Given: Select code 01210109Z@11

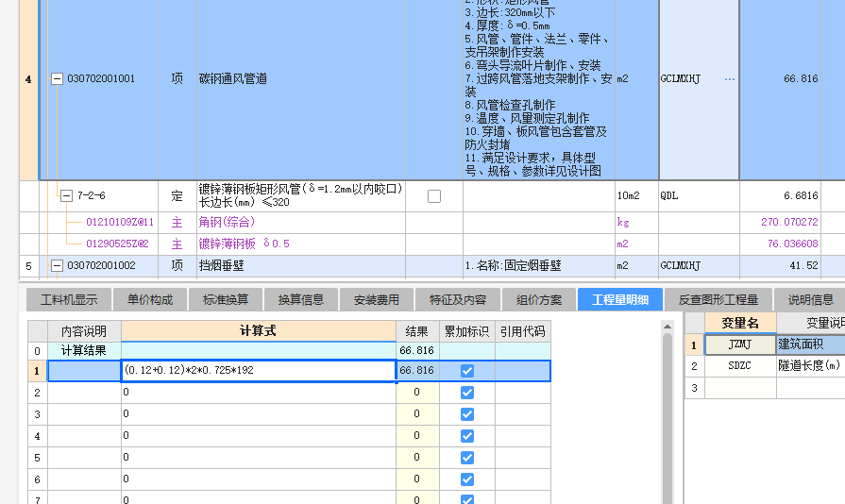Looking at the screenshot, I should point(120,222).
